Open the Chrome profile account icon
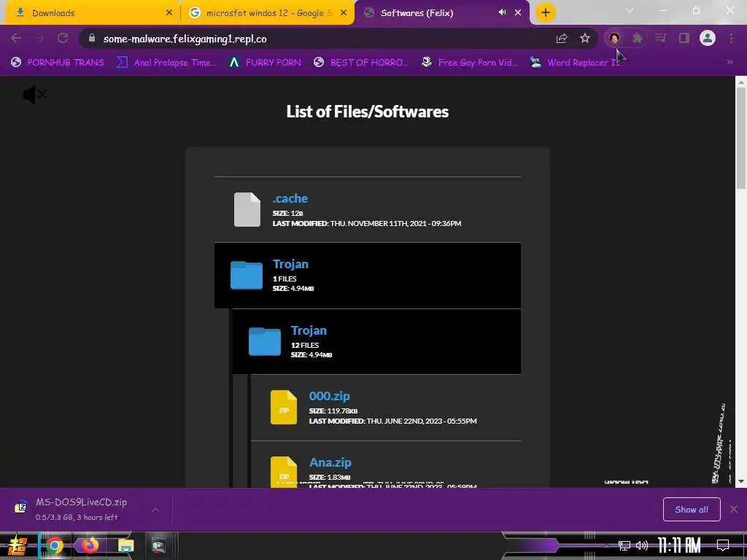This screenshot has width=747, height=560. (x=708, y=38)
